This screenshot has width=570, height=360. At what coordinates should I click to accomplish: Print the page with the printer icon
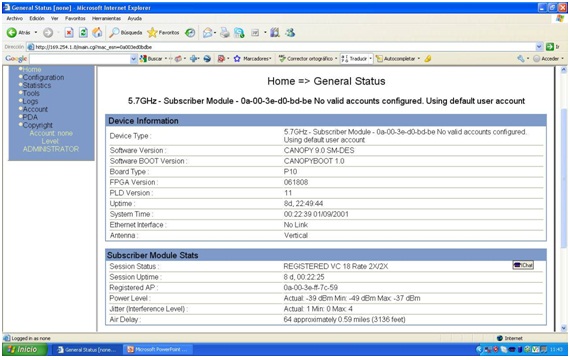225,33
